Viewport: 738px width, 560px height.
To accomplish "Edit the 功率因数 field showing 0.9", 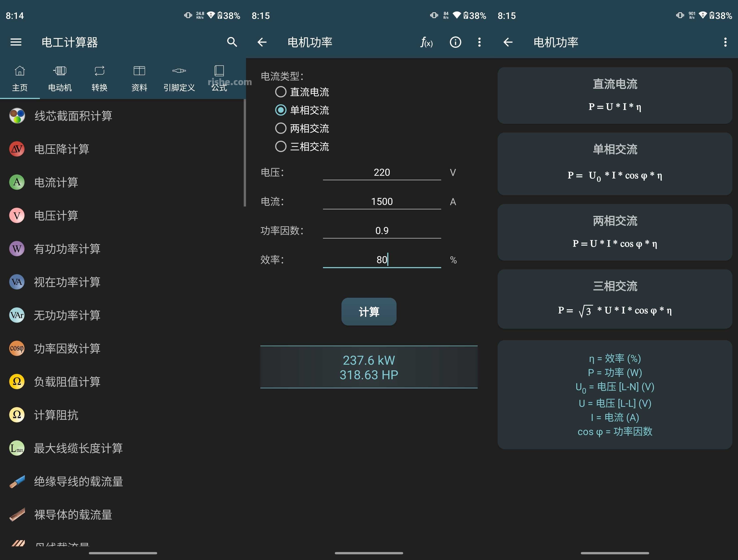I will point(382,230).
